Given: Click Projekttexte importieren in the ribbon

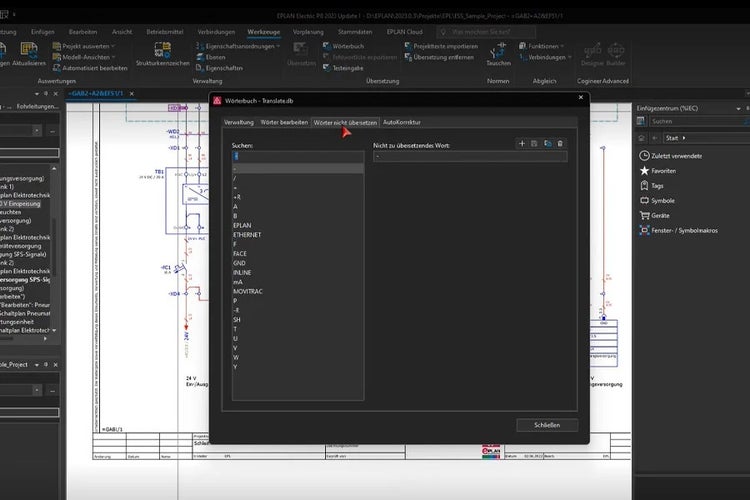Looking at the screenshot, I should [x=444, y=46].
